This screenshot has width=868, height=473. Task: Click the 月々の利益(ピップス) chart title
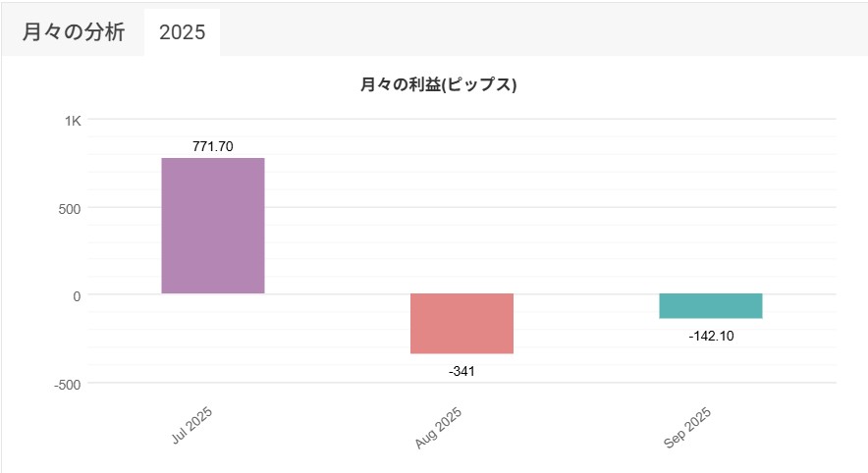click(439, 85)
